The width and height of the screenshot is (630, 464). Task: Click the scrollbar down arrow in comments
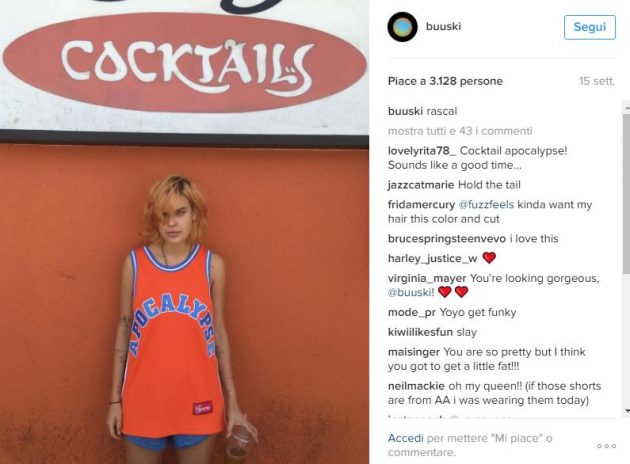[626, 411]
